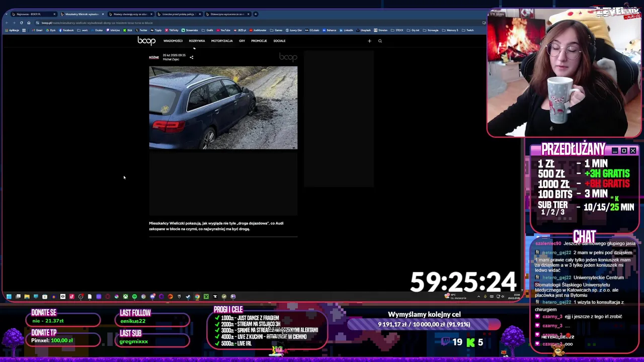Open the Oculus bookmark
Screen dimensions: 644x362
[x=97, y=30]
